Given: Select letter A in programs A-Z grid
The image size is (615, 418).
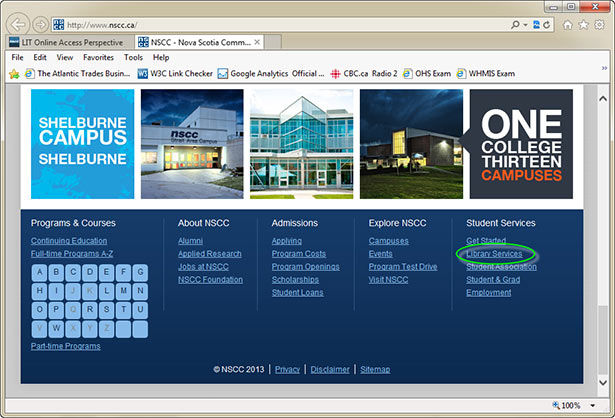Looking at the screenshot, I should click(40, 272).
